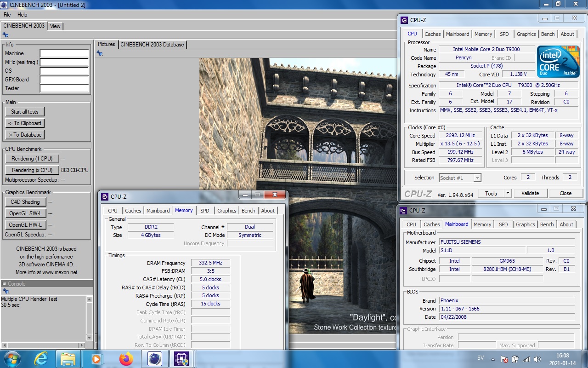This screenshot has height=368, width=588.
Task: Open Caches tab in CPU-Z CPU window
Action: point(433,34)
